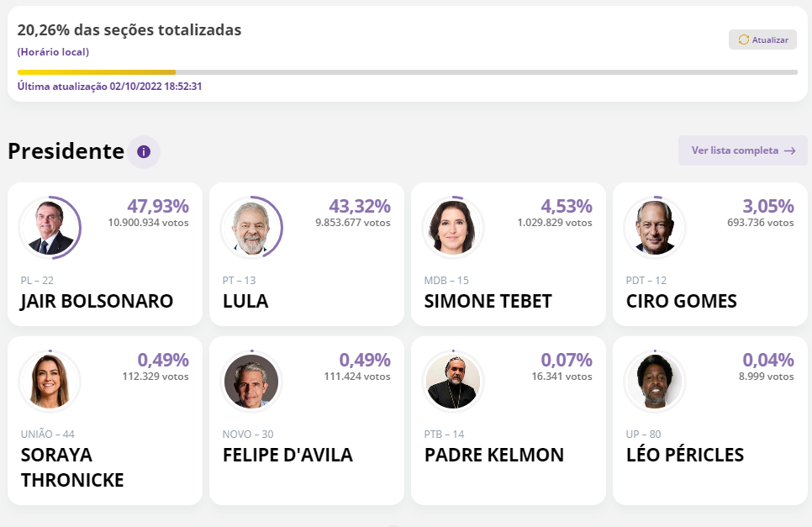812x527 pixels.
Task: Click Felipe D'Avila's candidate photo
Action: pyautogui.click(x=251, y=381)
